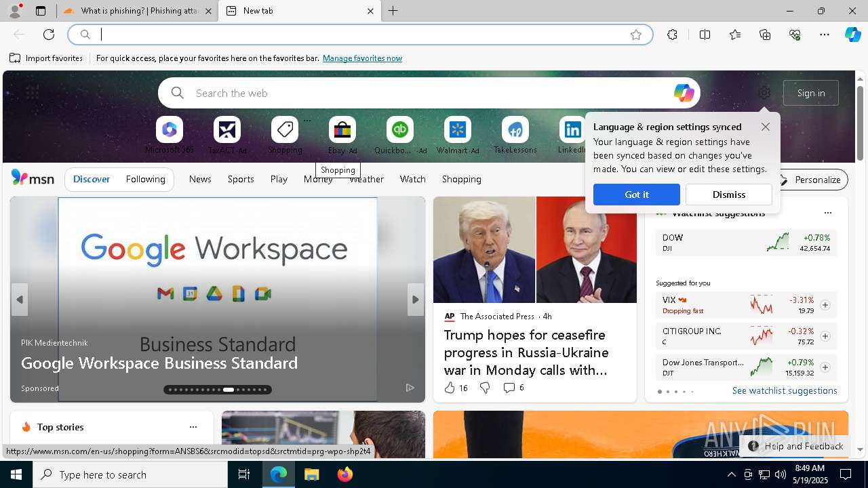The image size is (868, 488).
Task: Close the language settings synced popup
Action: [x=766, y=127]
